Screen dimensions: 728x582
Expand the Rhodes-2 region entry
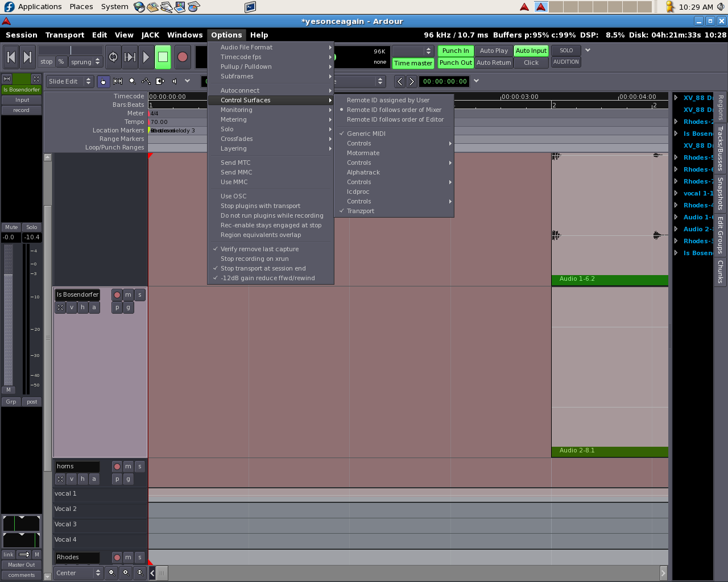tap(676, 122)
